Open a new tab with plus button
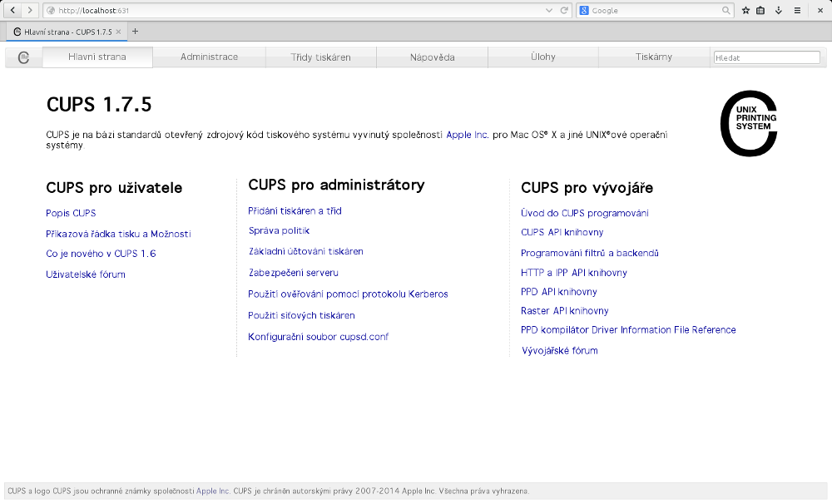This screenshot has height=504, width=832. pos(136,32)
